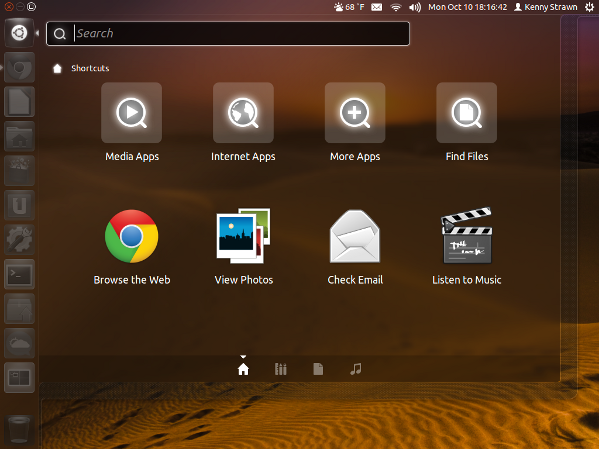Open the Kenny Strawn user menu

point(546,7)
